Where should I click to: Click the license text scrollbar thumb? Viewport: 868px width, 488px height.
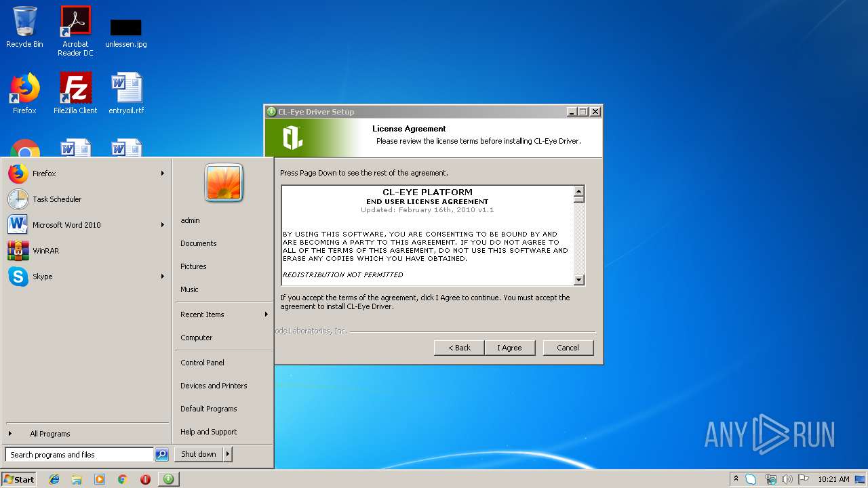(x=578, y=199)
